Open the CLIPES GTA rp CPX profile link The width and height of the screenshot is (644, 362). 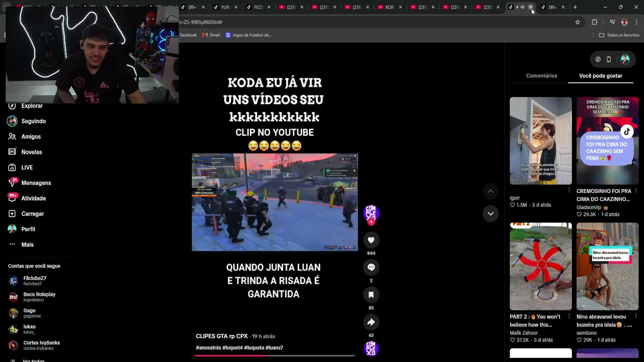click(222, 336)
